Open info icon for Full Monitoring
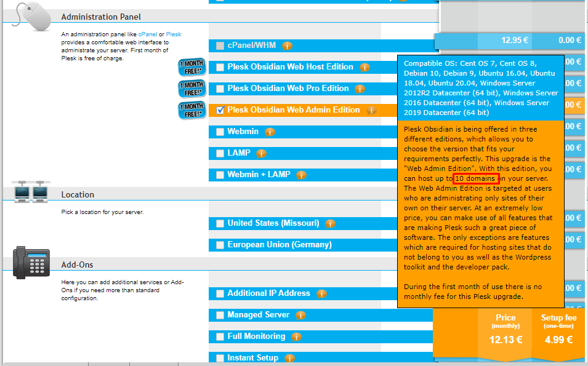The image size is (588, 366). 296,337
